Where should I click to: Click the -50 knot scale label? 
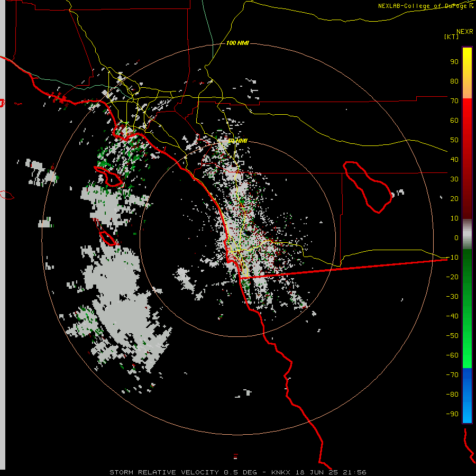452,336
